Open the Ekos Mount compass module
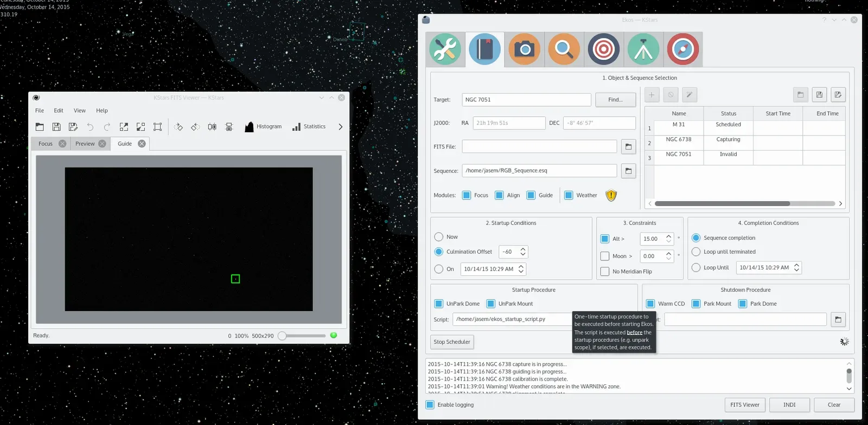 [x=683, y=49]
